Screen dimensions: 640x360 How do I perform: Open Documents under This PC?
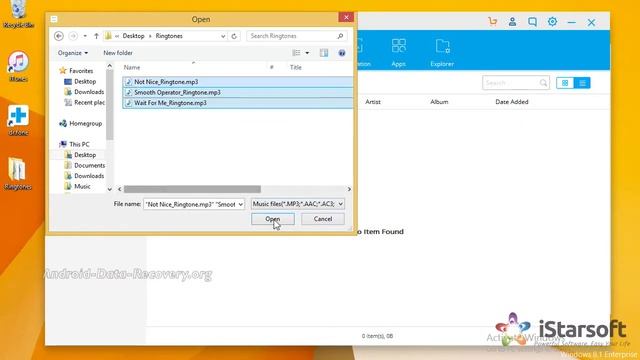pyautogui.click(x=85, y=165)
